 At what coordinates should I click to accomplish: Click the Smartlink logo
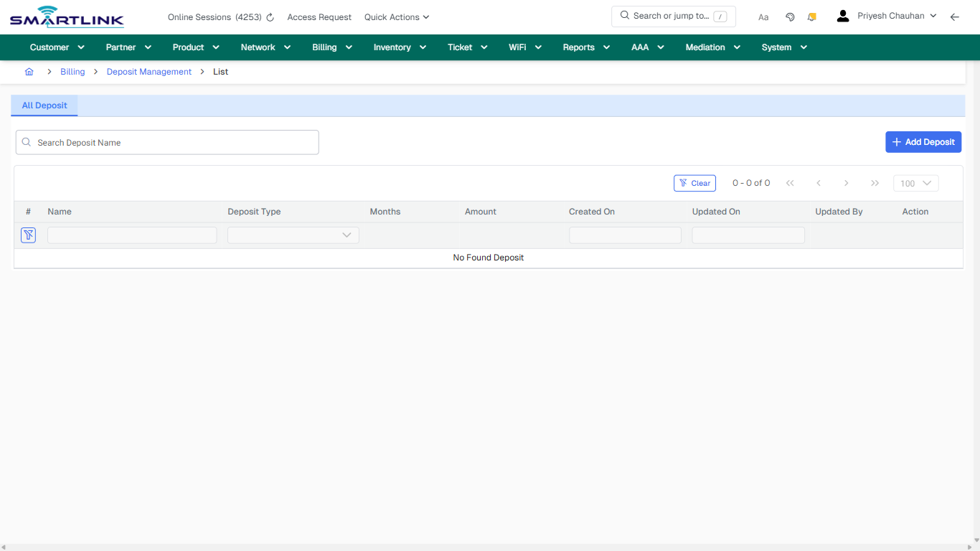[x=66, y=17]
